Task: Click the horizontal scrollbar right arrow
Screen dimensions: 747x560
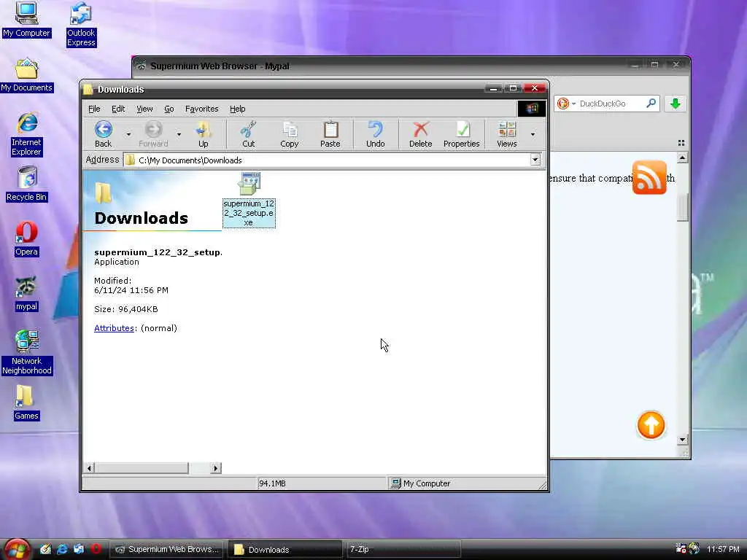Action: [x=216, y=468]
